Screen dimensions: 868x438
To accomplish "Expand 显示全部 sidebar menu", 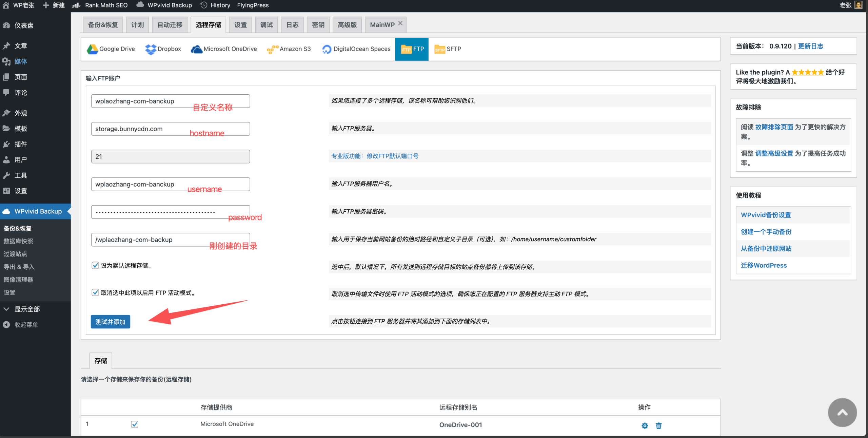I will (x=27, y=309).
